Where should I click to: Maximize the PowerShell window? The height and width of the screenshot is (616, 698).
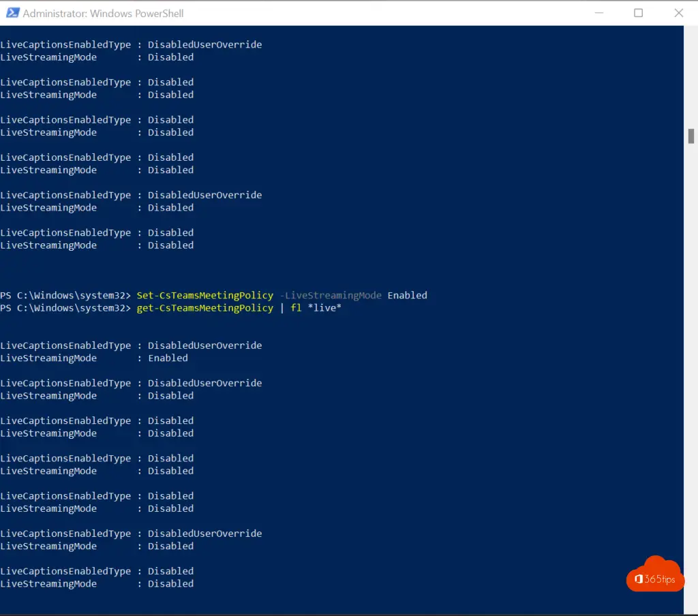pos(638,13)
